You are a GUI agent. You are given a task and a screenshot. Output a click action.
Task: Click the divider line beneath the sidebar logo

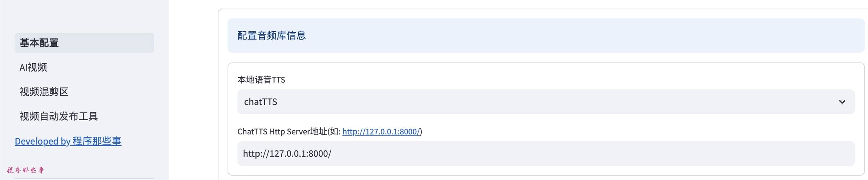pyautogui.click(x=84, y=178)
